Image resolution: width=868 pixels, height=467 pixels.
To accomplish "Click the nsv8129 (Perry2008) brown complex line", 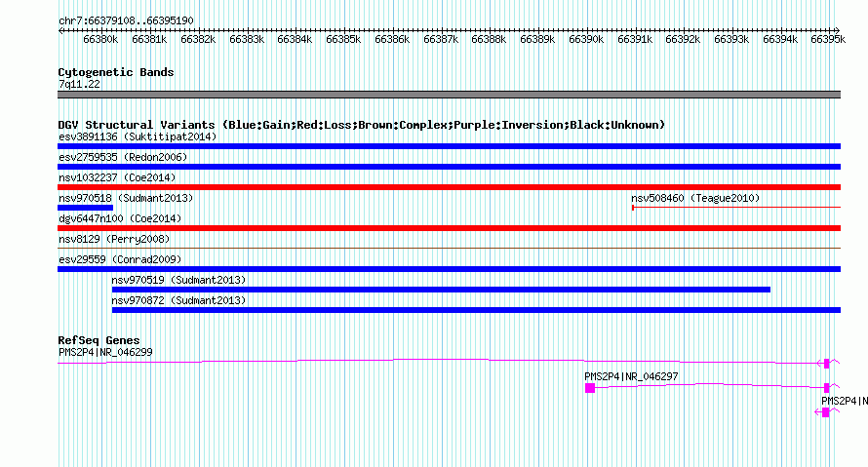I will coord(449,248).
